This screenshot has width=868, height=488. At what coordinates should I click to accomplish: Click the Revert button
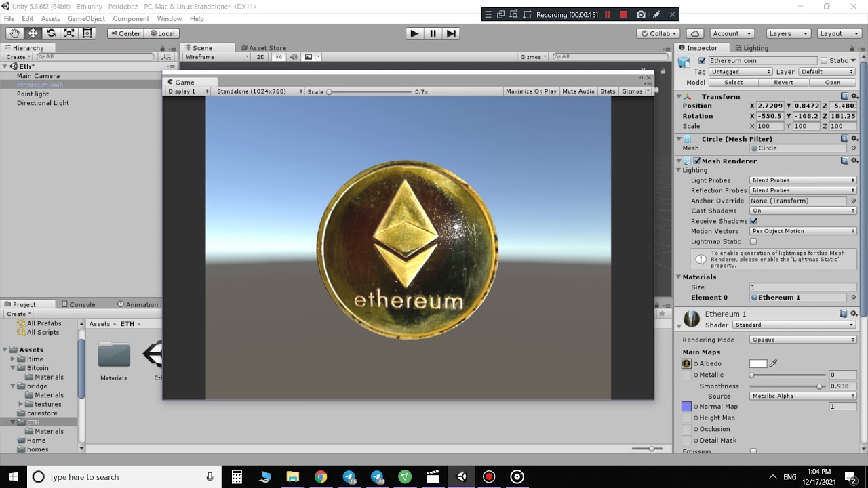pos(783,82)
